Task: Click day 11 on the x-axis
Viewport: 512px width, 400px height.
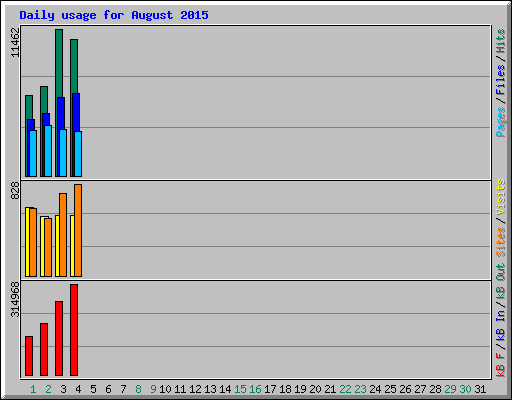Action: (x=180, y=389)
